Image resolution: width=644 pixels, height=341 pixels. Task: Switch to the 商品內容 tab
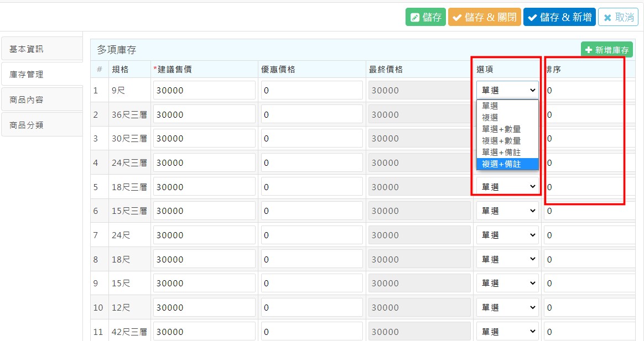click(41, 100)
